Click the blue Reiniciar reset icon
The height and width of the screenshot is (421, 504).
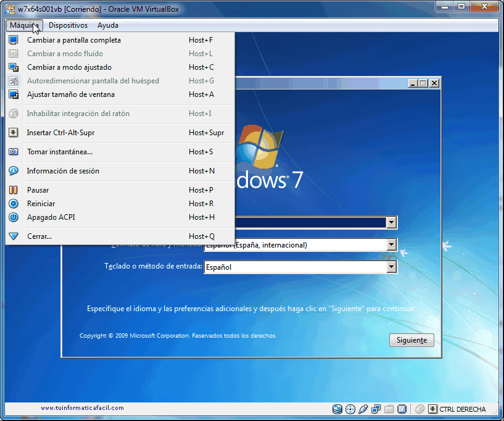click(x=13, y=204)
